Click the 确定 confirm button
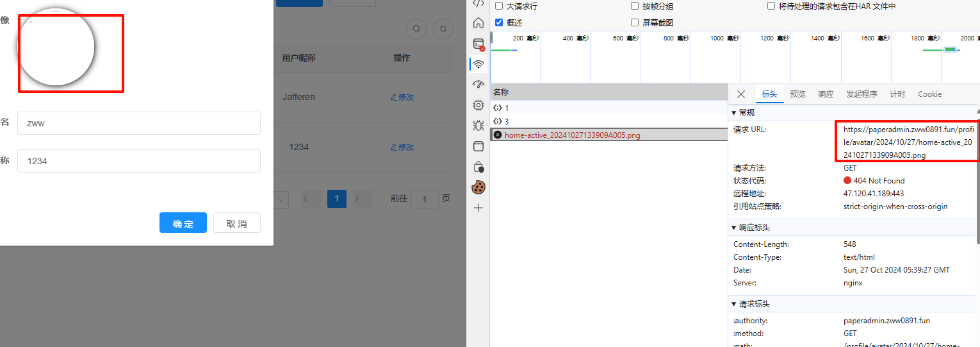This screenshot has width=980, height=347. pyautogui.click(x=183, y=223)
